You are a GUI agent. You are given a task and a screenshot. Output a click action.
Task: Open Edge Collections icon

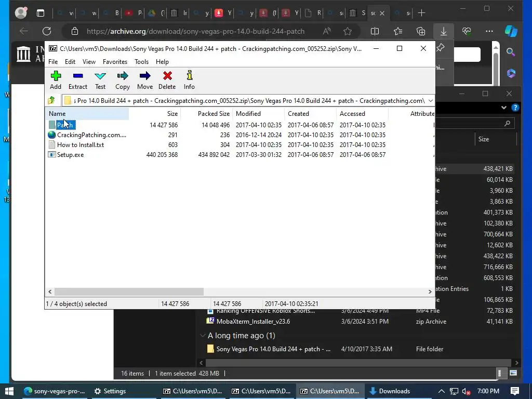pos(421,31)
